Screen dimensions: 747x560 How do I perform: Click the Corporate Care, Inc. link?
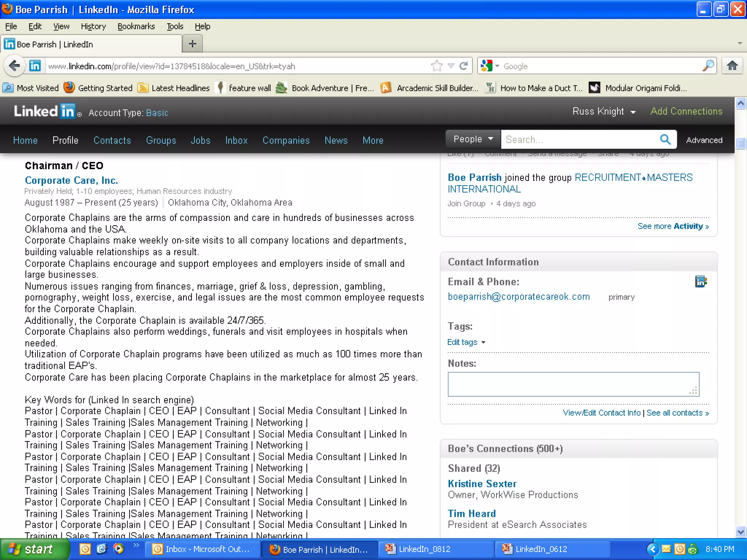71,180
